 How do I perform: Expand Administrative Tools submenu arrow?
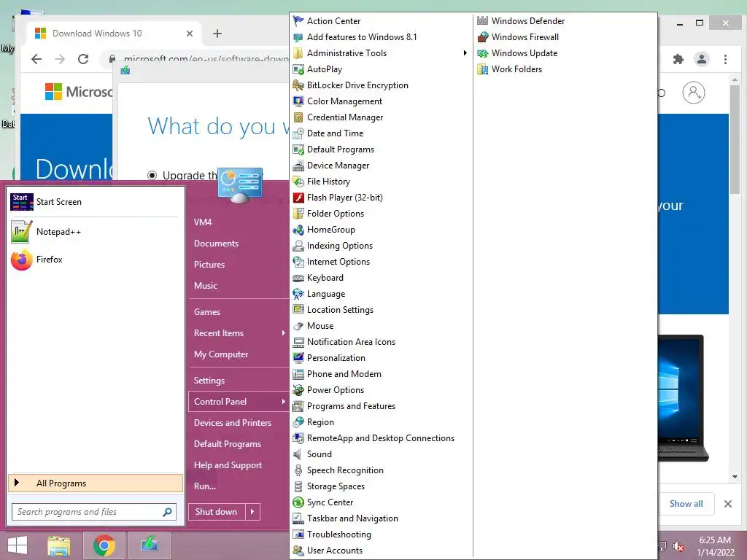click(465, 52)
